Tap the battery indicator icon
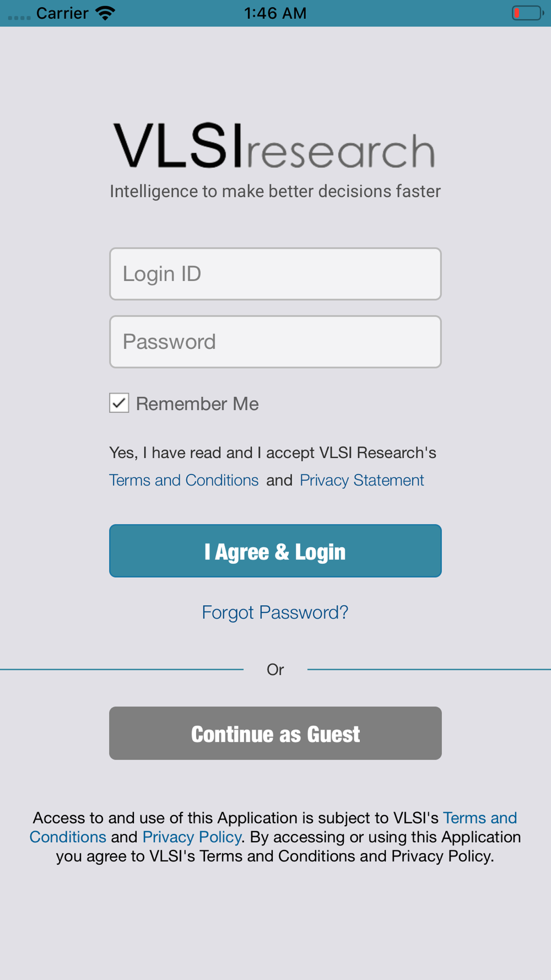 pyautogui.click(x=527, y=13)
